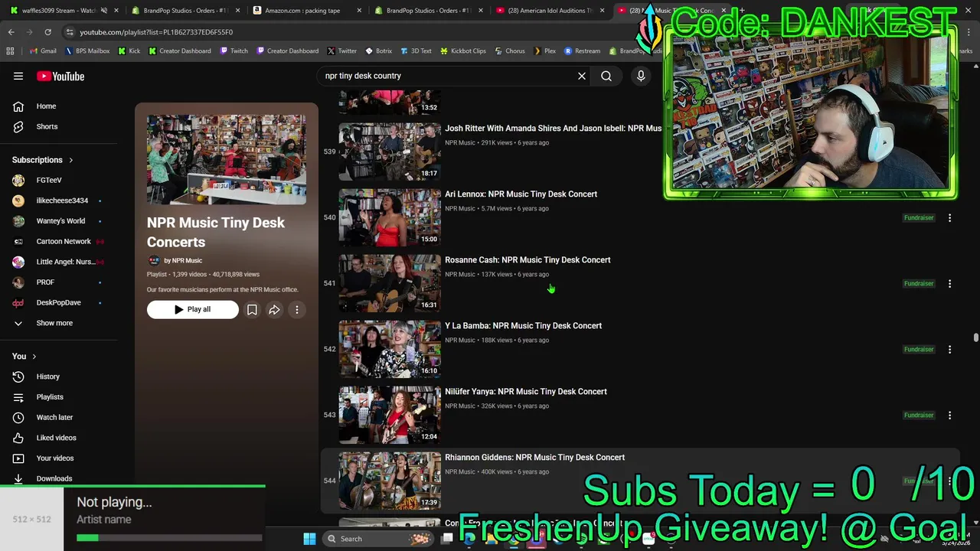Open Task View on the taskbar
Viewport: 980px width, 551px height.
point(447,539)
